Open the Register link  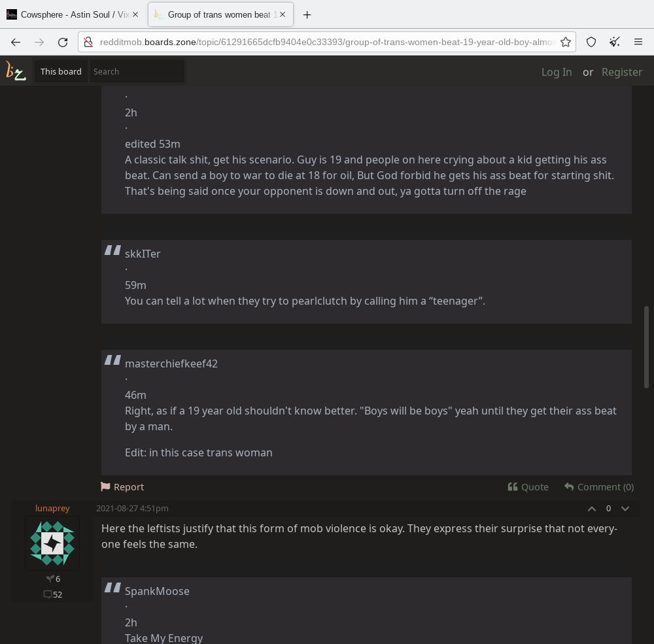tap(622, 72)
